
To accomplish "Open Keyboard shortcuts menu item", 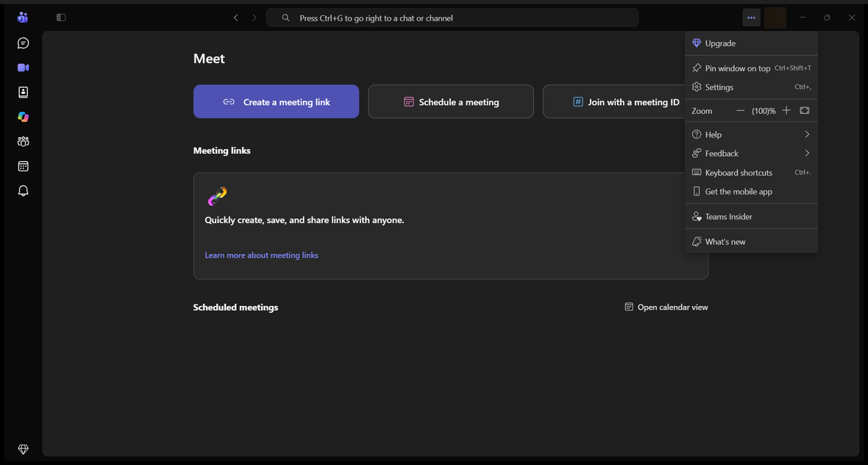I will [751, 173].
